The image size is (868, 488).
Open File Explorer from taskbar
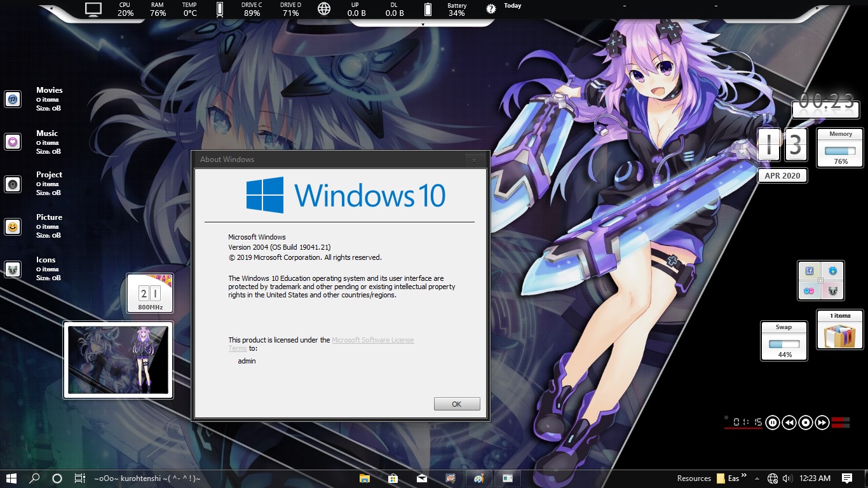[x=365, y=478]
